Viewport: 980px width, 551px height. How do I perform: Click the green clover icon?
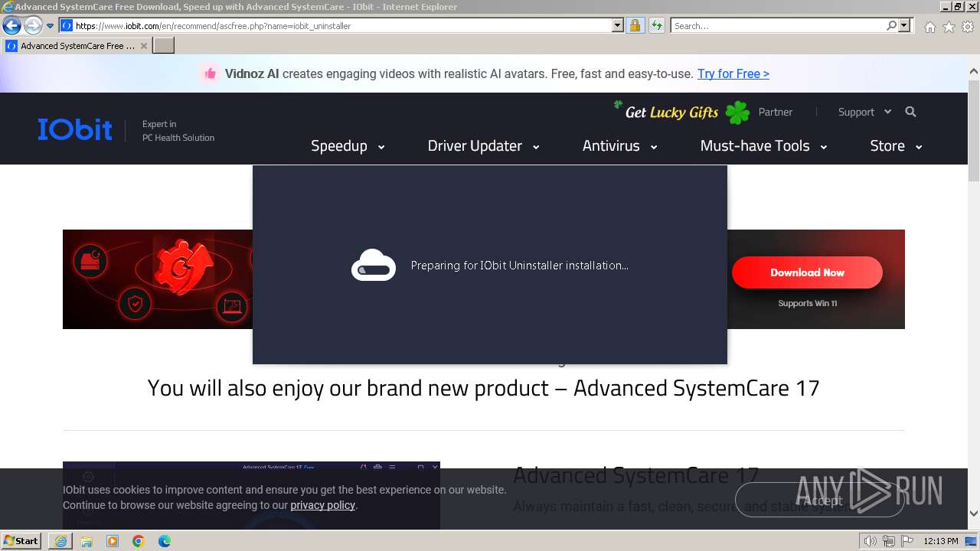coord(737,112)
